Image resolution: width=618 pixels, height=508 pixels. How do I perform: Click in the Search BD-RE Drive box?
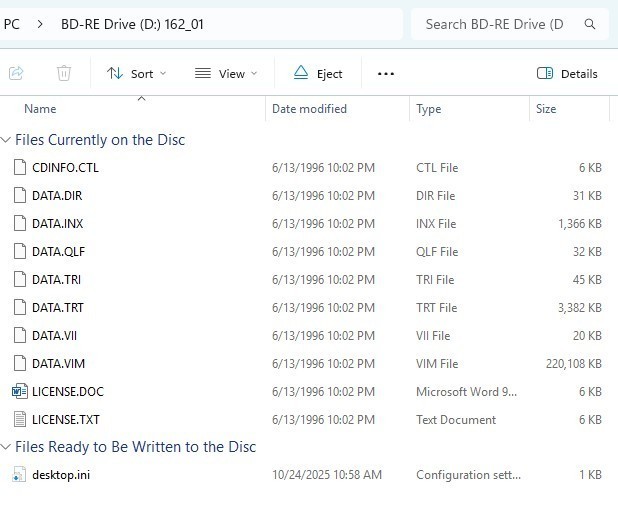click(x=500, y=24)
